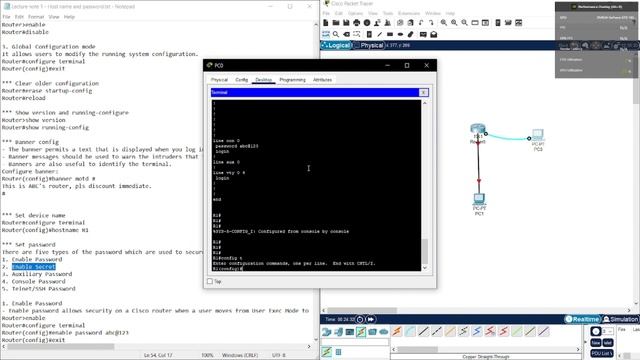The width and height of the screenshot is (640, 360).
Task: Click the device search field below categories
Action: pos(355,342)
